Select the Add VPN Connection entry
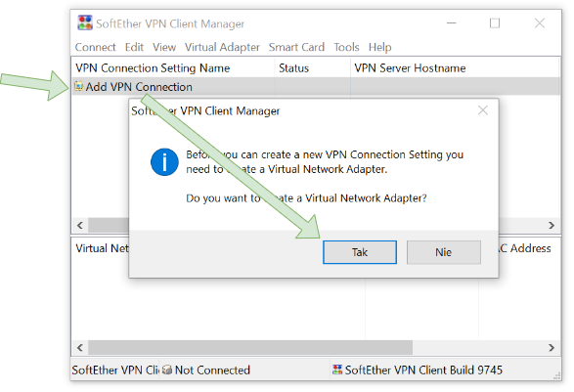Screen dimensions: 574x392 [x=316, y=87]
